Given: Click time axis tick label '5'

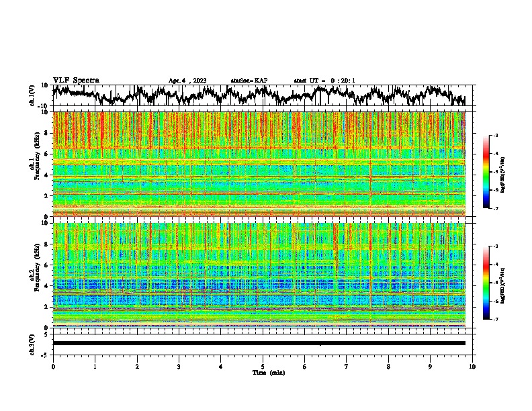Looking at the screenshot, I should [x=263, y=367].
